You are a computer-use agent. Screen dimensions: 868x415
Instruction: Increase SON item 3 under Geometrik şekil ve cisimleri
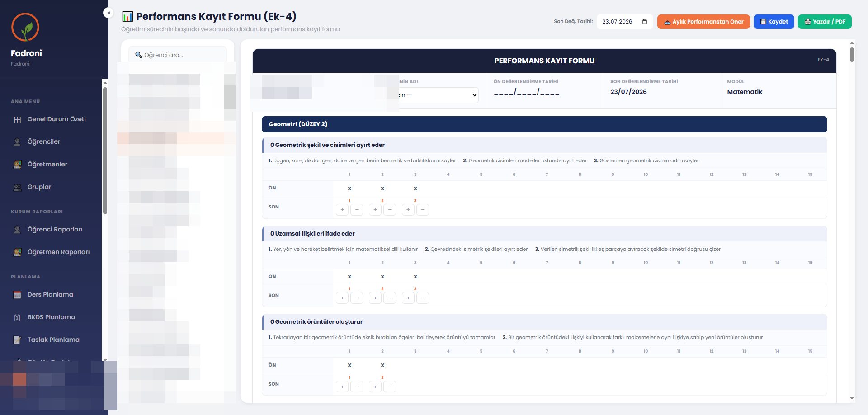408,210
